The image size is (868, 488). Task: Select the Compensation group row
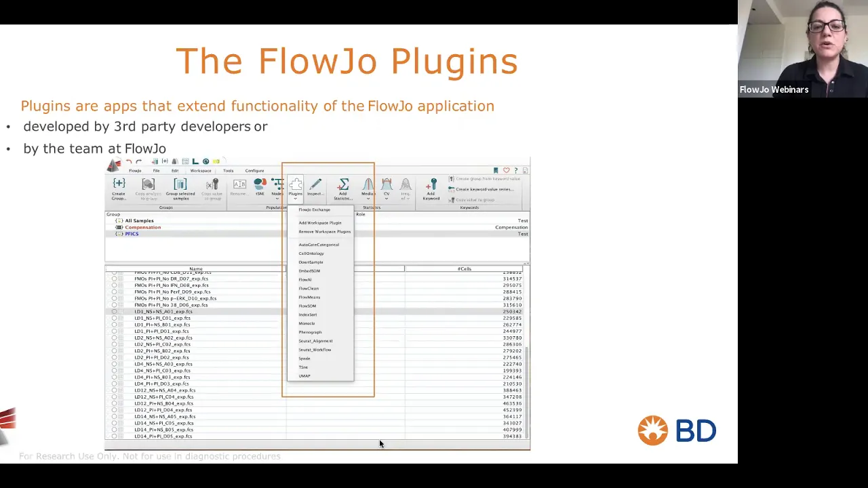[317, 228]
